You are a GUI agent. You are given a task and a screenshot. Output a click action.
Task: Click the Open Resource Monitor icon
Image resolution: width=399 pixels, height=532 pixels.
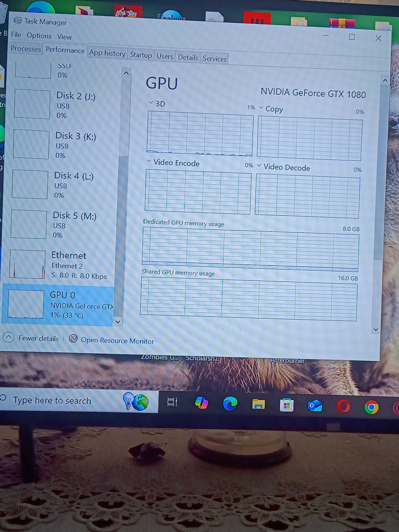coord(73,338)
